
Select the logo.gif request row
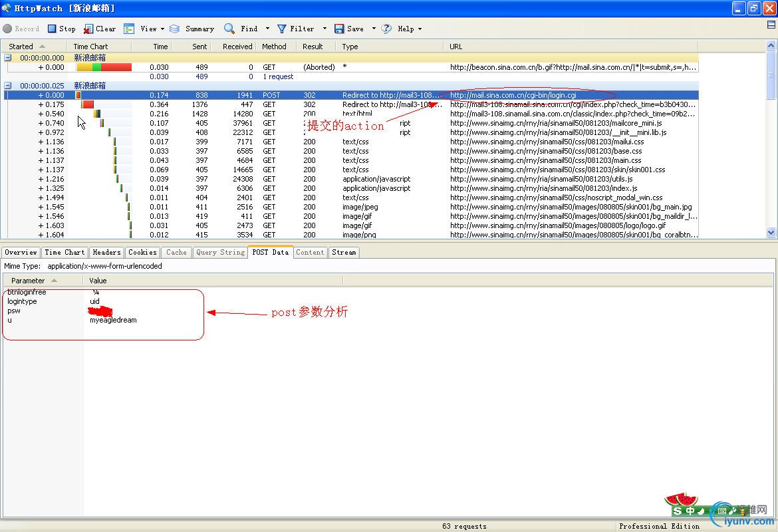(x=351, y=225)
